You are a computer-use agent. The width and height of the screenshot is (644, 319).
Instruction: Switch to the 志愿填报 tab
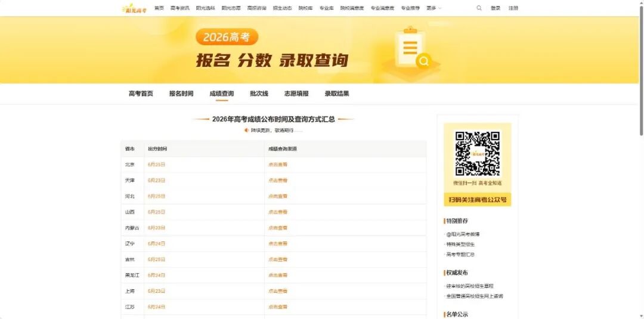click(296, 94)
